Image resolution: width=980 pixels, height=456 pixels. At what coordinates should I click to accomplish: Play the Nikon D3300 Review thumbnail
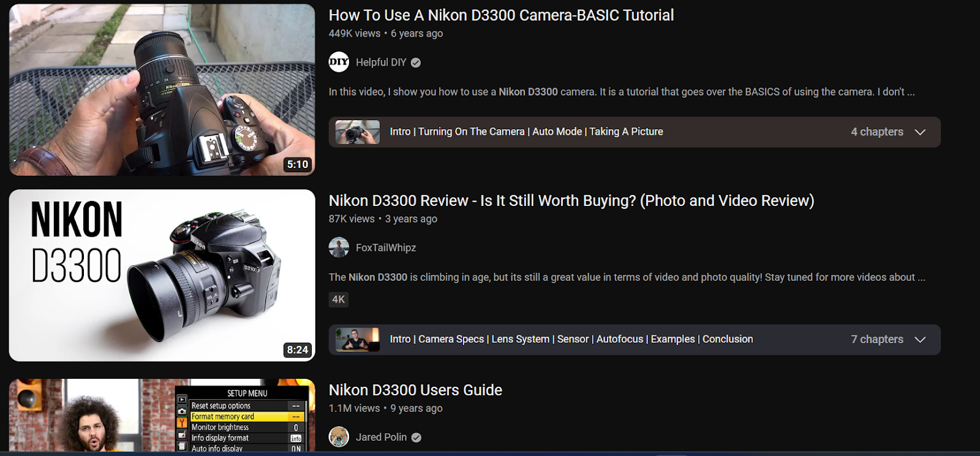(x=162, y=275)
